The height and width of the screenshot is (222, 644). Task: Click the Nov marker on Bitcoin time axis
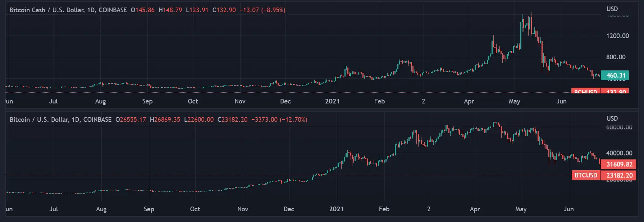pyautogui.click(x=243, y=209)
